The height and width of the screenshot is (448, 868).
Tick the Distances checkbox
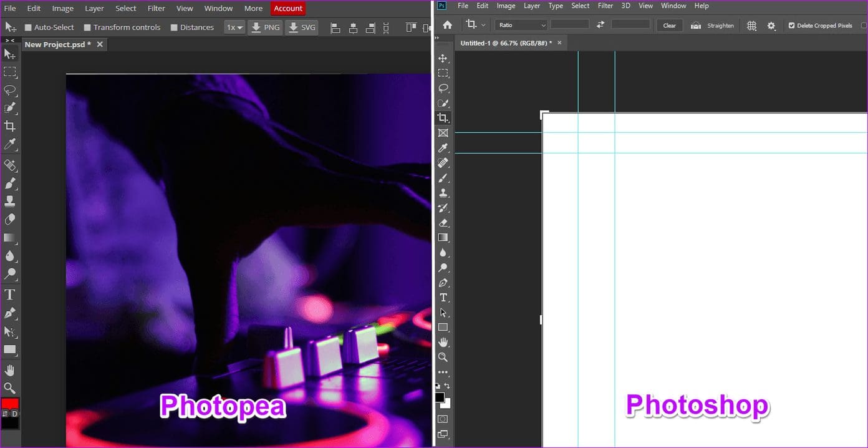coord(174,27)
